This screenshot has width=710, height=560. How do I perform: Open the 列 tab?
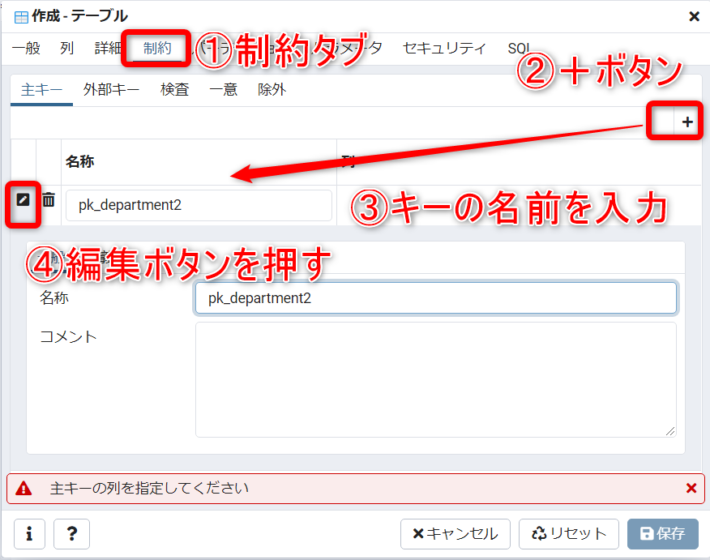67,48
